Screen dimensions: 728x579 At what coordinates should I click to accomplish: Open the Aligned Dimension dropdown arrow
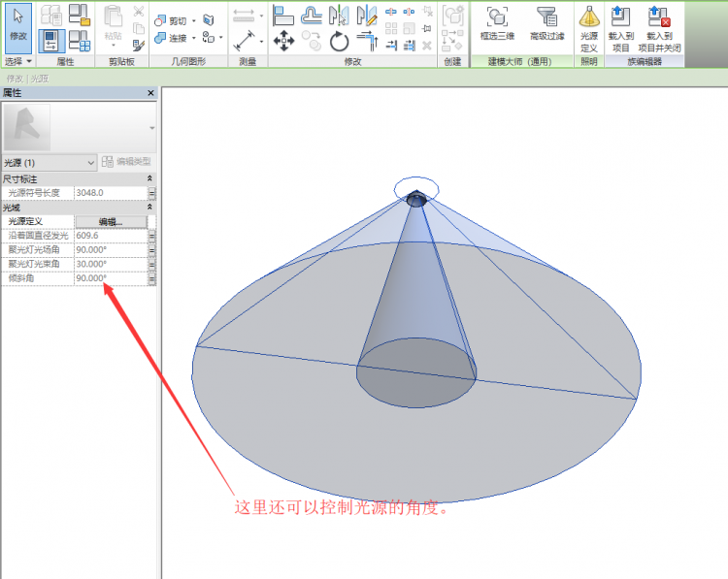click(x=261, y=42)
